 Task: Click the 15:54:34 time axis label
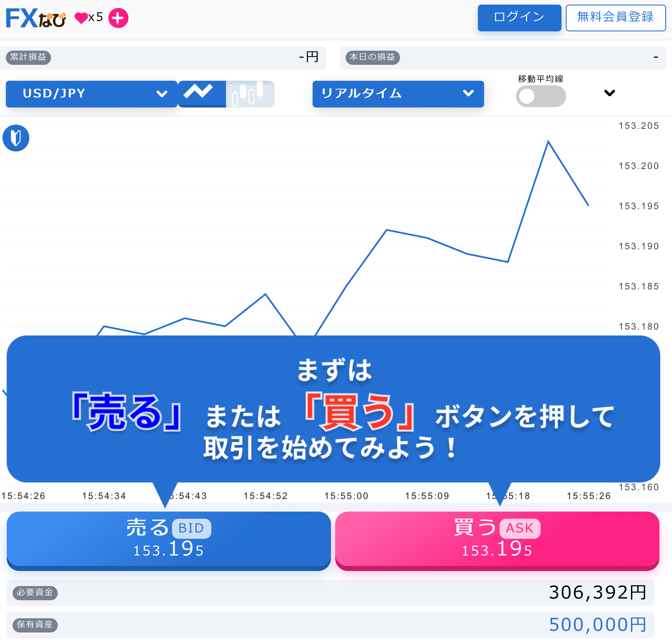(x=104, y=496)
